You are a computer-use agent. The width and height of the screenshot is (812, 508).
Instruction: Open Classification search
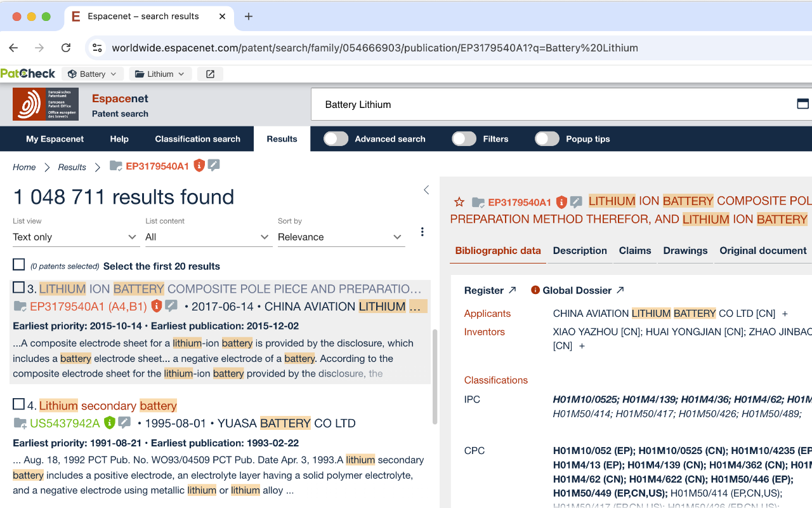click(197, 139)
